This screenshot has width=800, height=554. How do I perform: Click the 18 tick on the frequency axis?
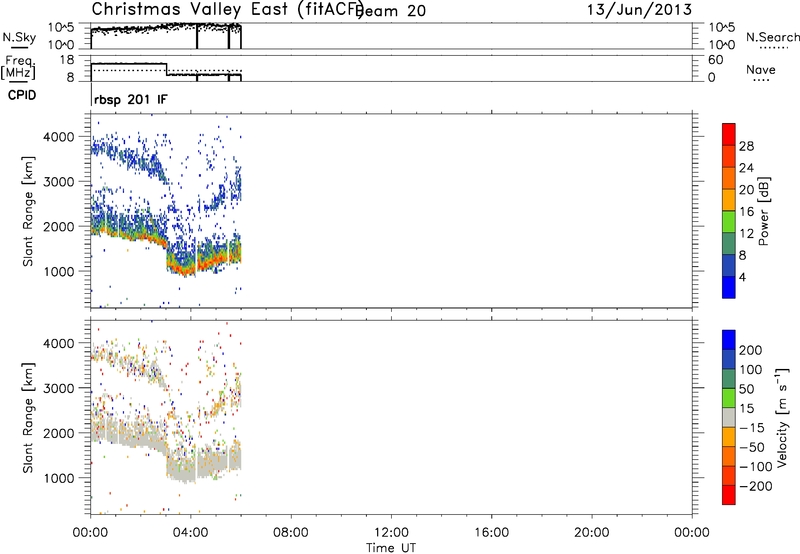coord(67,60)
